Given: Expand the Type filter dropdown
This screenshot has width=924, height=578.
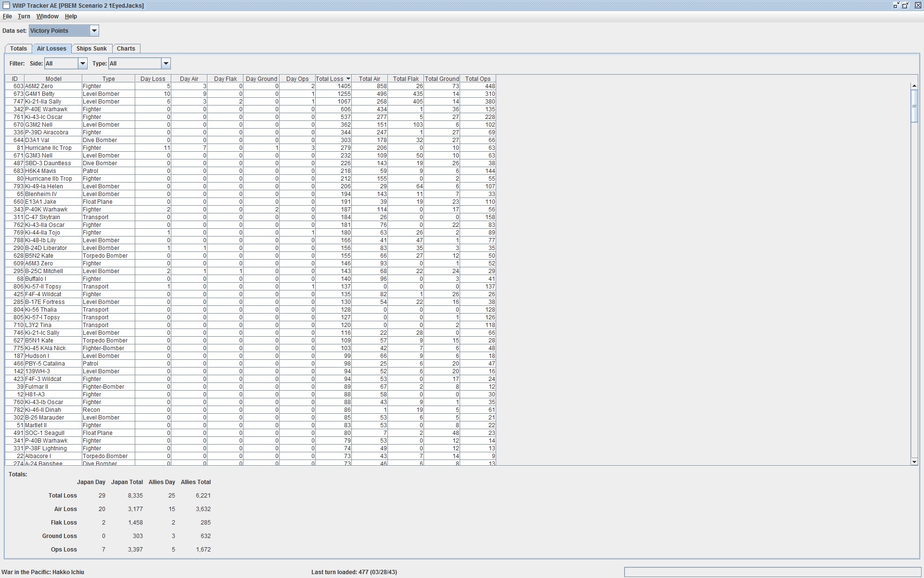Looking at the screenshot, I should [166, 64].
